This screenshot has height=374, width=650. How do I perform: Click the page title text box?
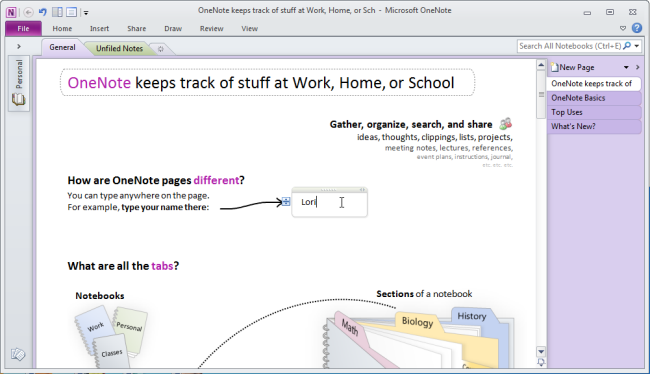[x=267, y=83]
